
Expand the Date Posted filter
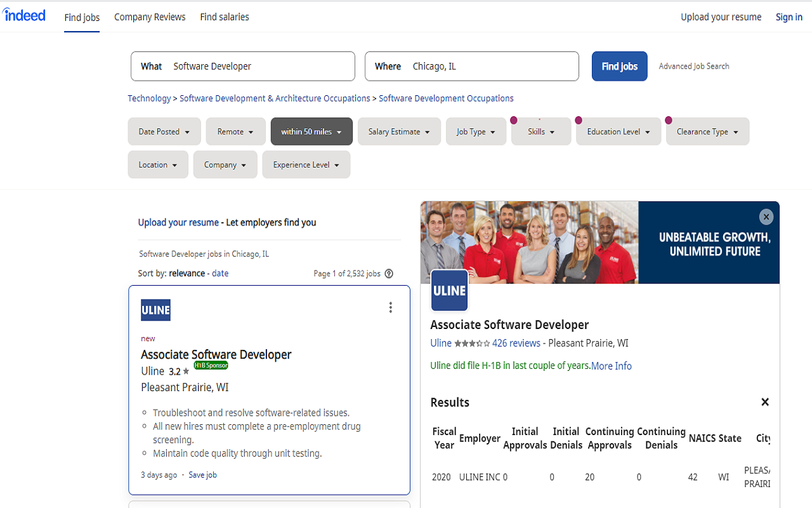164,131
